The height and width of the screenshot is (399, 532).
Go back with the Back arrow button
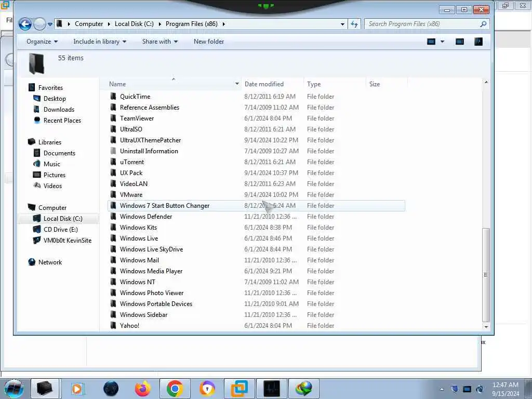[x=25, y=24]
